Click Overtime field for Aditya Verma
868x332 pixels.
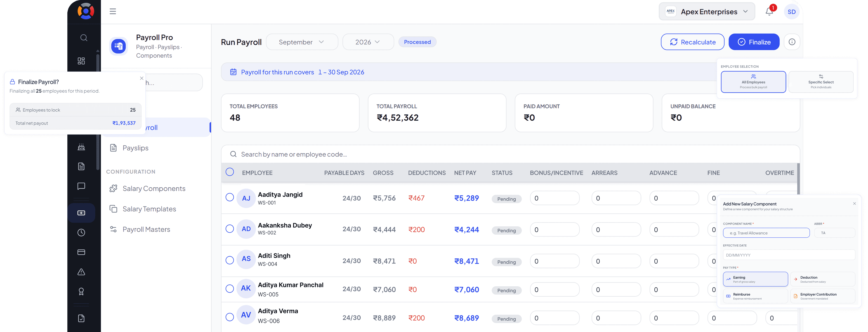click(x=781, y=318)
